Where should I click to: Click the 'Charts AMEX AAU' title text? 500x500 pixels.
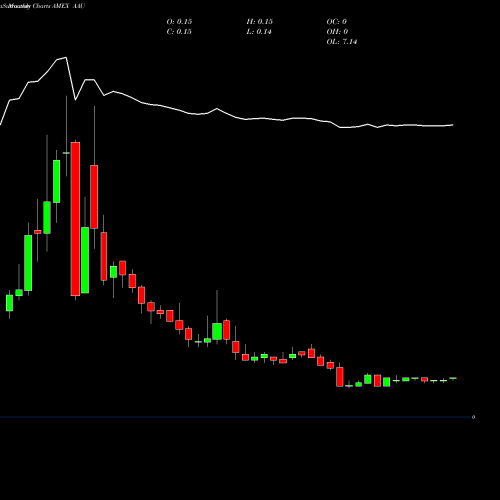[59, 6]
